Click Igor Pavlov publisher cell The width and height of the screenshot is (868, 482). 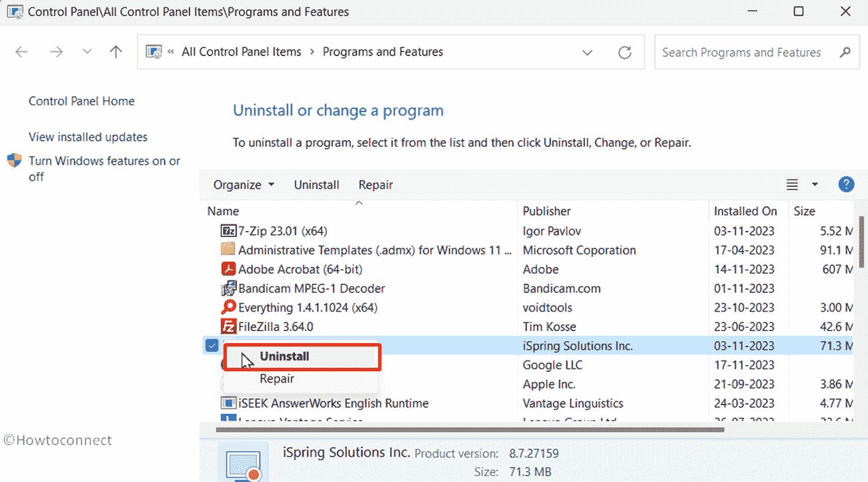552,231
